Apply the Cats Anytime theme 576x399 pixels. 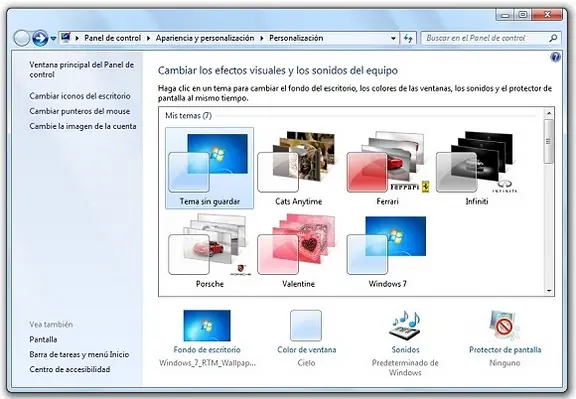point(298,168)
